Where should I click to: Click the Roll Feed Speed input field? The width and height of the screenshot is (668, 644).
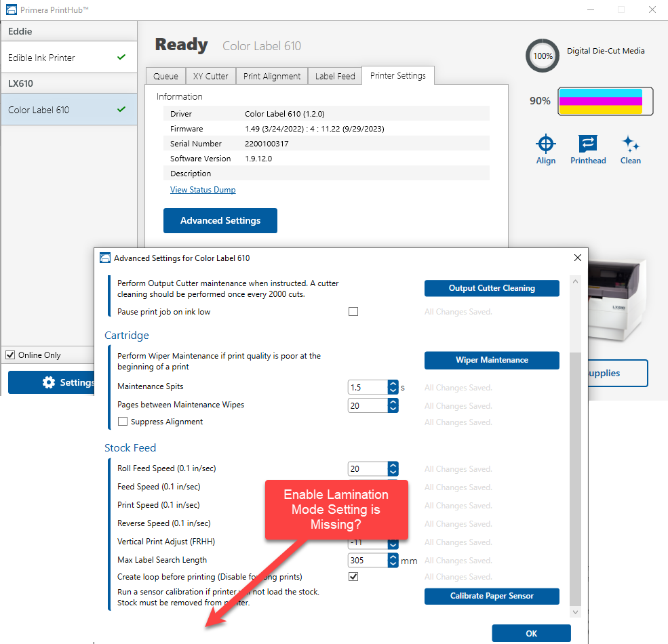coord(368,468)
